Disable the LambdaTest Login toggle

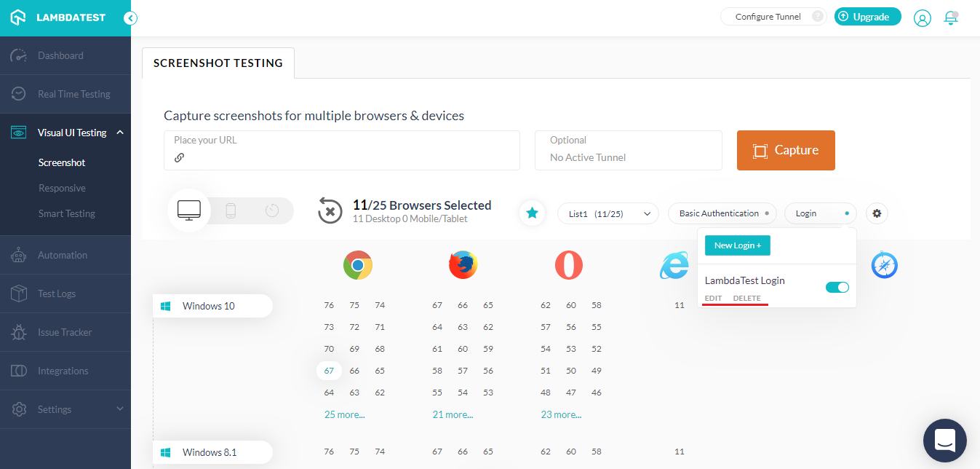point(837,287)
